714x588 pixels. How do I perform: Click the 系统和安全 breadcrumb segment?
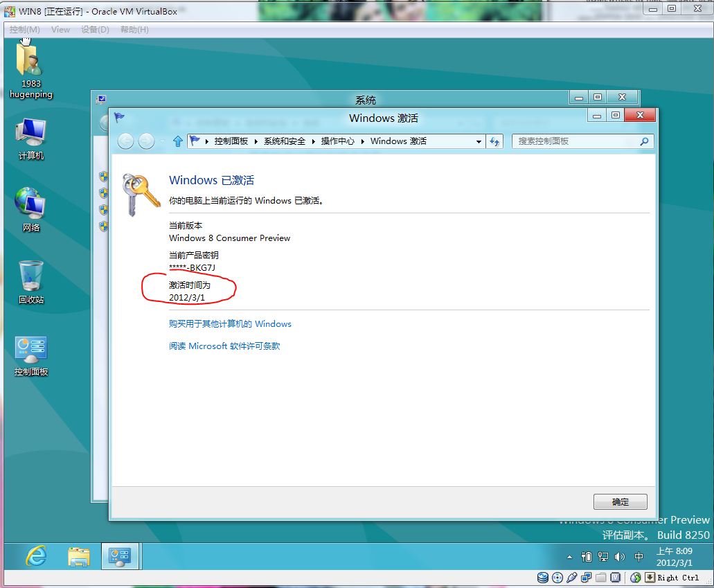(x=284, y=141)
